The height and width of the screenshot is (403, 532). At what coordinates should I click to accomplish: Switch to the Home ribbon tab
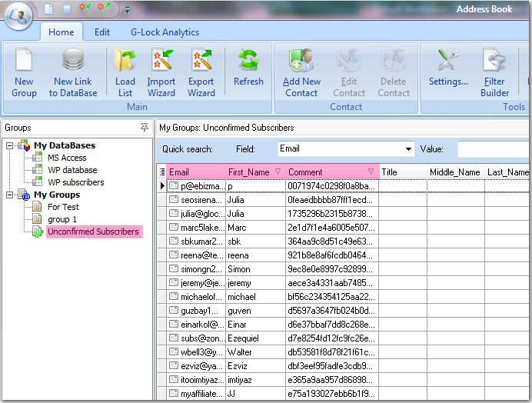(x=61, y=32)
